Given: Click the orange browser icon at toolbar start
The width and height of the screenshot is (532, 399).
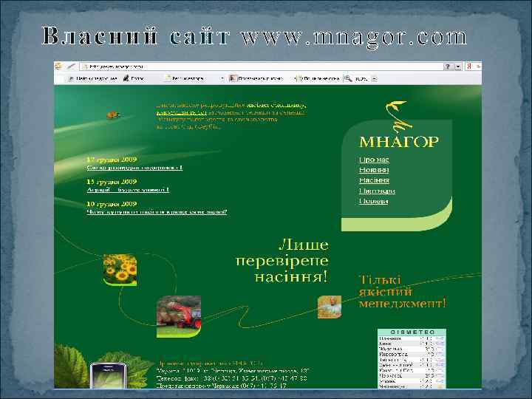Looking at the screenshot, I should pos(58,66).
